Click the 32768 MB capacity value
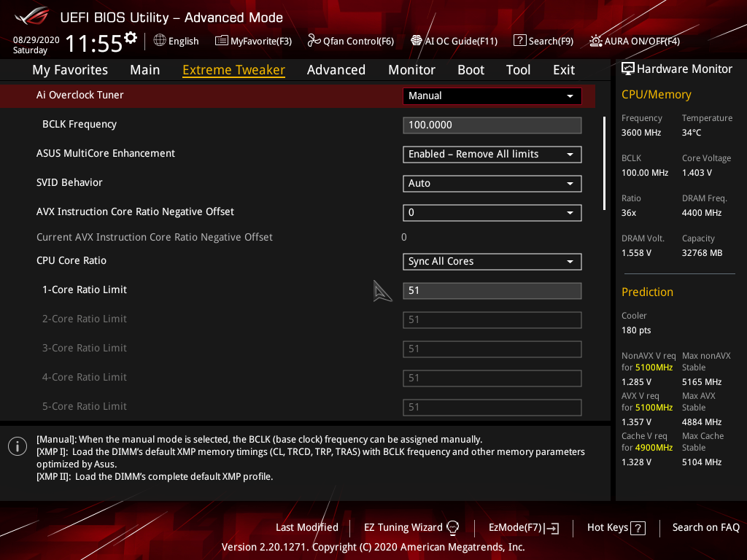The height and width of the screenshot is (560, 747). point(702,253)
